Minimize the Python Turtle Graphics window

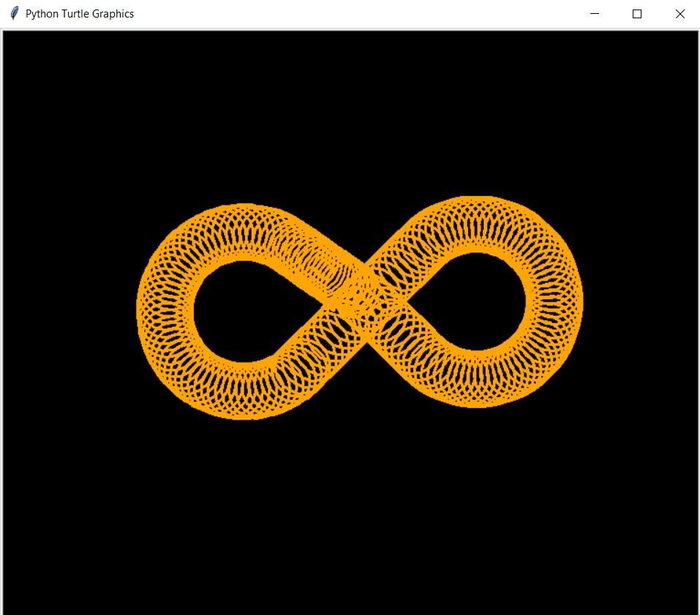click(x=595, y=14)
